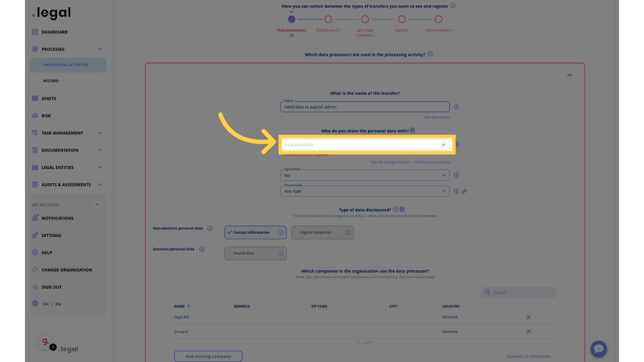Image resolution: width=644 pixels, height=362 pixels.
Task: Click the Legal Entities sidebar icon
Action: click(x=35, y=168)
